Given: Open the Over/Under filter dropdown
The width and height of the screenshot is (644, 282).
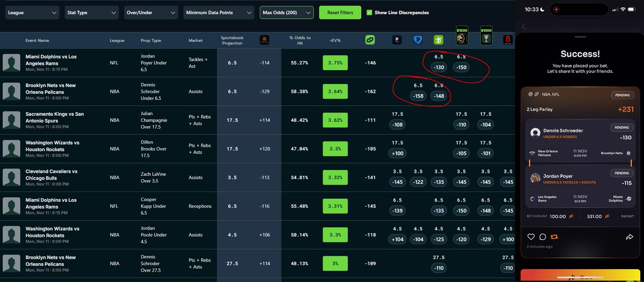Looking at the screenshot, I should (150, 12).
